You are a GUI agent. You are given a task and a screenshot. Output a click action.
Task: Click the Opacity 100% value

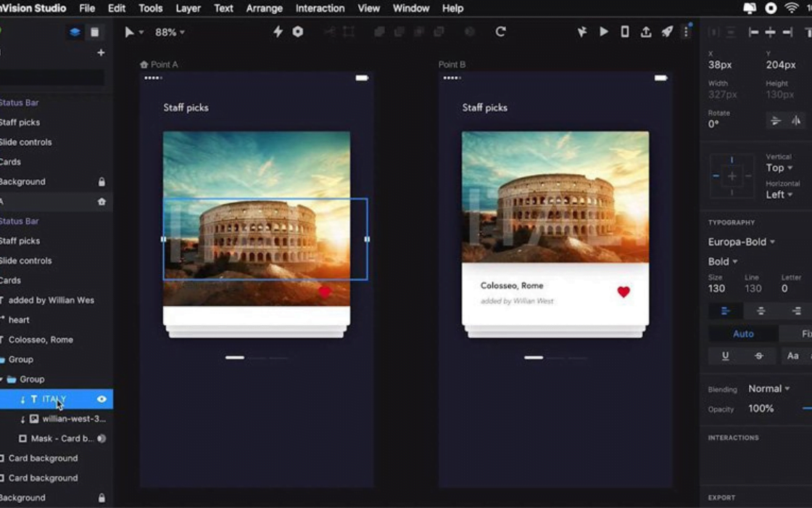point(760,409)
